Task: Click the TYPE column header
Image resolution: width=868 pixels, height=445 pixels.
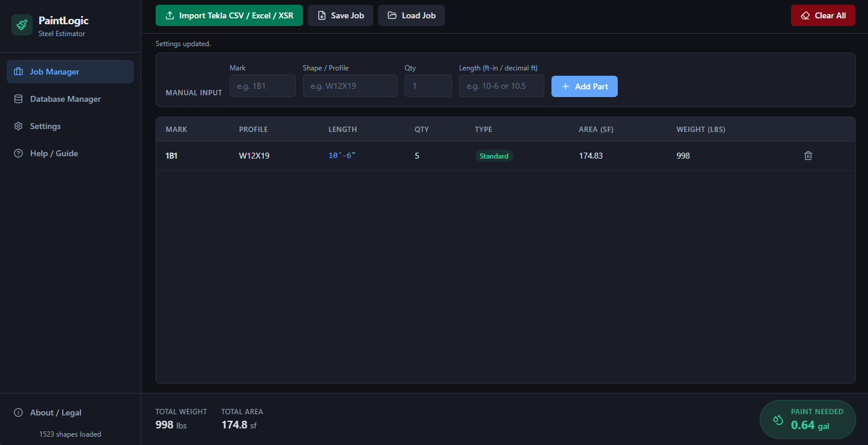Action: 483,130
